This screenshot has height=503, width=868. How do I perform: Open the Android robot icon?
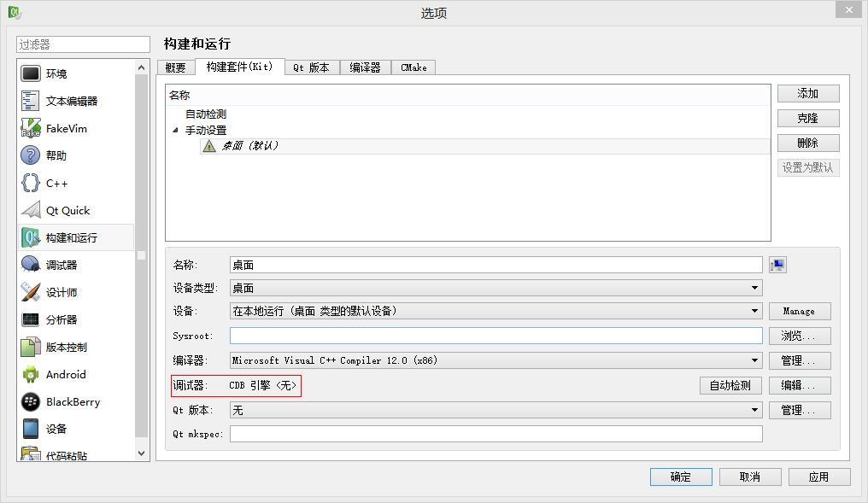coord(31,374)
